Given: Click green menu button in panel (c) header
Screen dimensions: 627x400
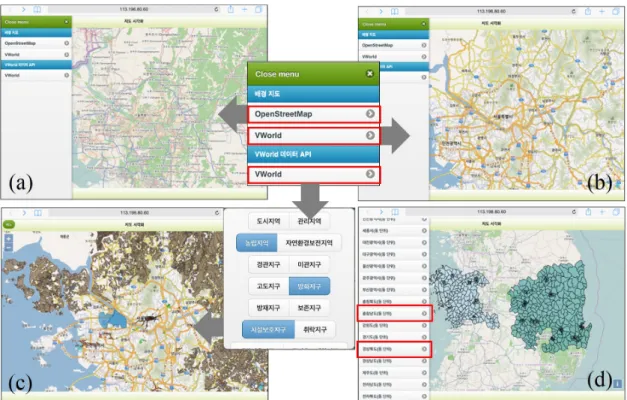Looking at the screenshot, I should pyautogui.click(x=8, y=224).
